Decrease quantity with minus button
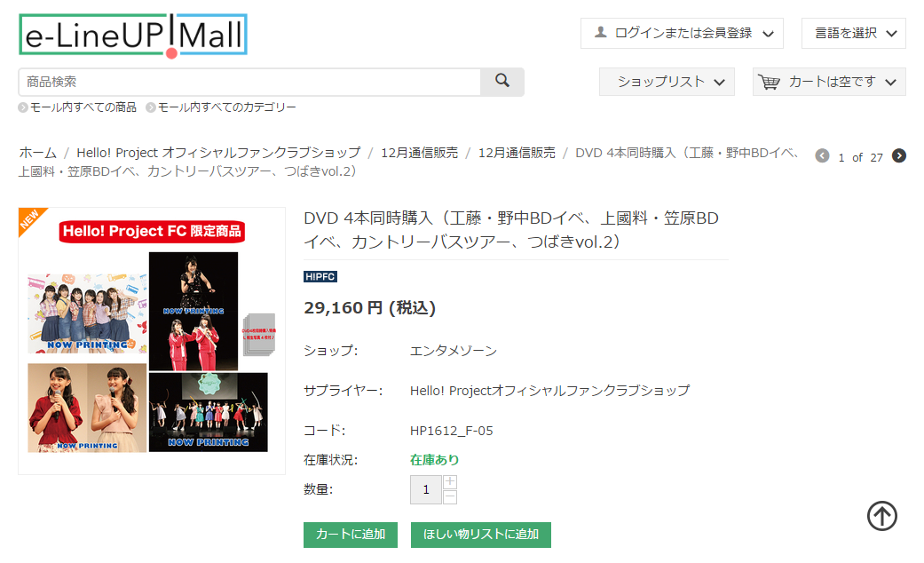Viewport: 924px width, 563px height. tap(450, 497)
